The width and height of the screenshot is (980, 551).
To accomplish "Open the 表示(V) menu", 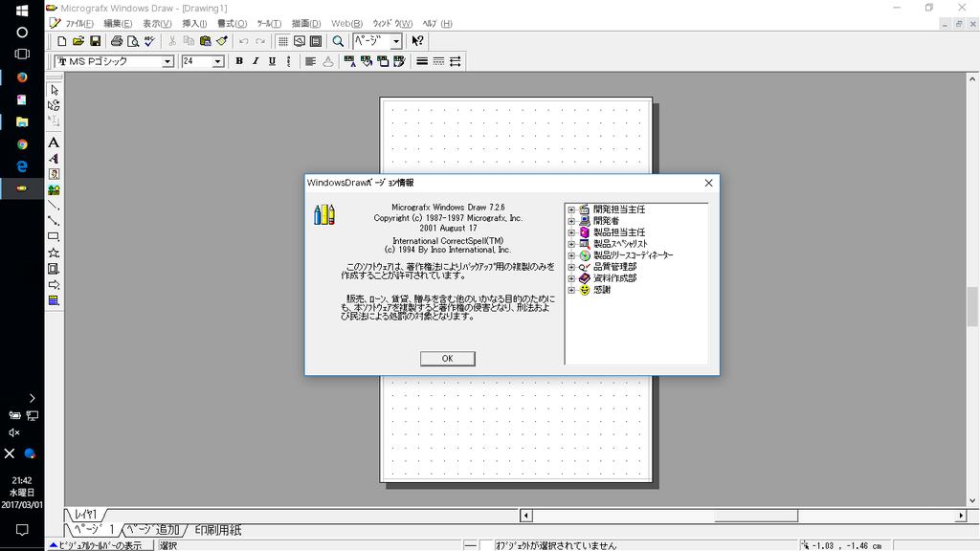I will [x=157, y=24].
